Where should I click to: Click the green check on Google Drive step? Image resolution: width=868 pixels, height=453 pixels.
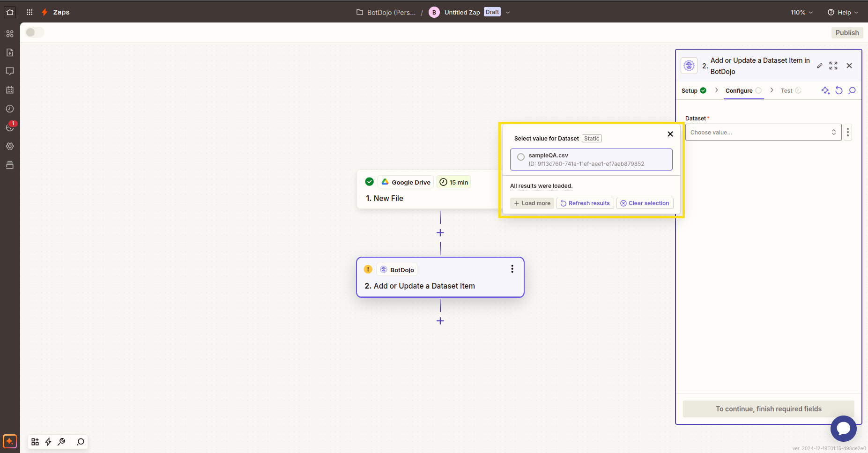tap(370, 182)
